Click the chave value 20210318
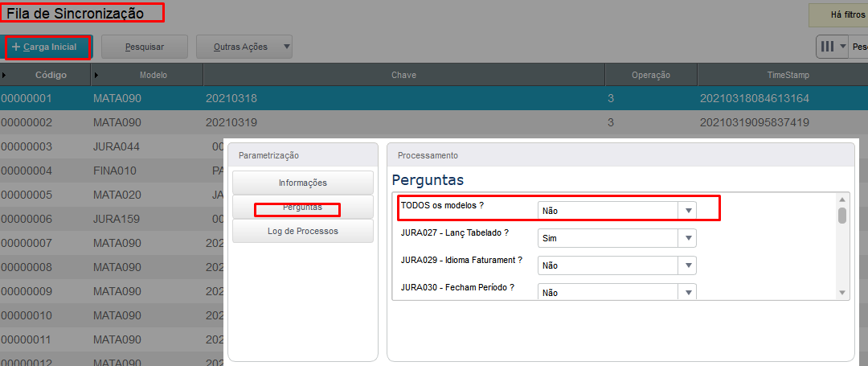868x366 pixels. [231, 99]
